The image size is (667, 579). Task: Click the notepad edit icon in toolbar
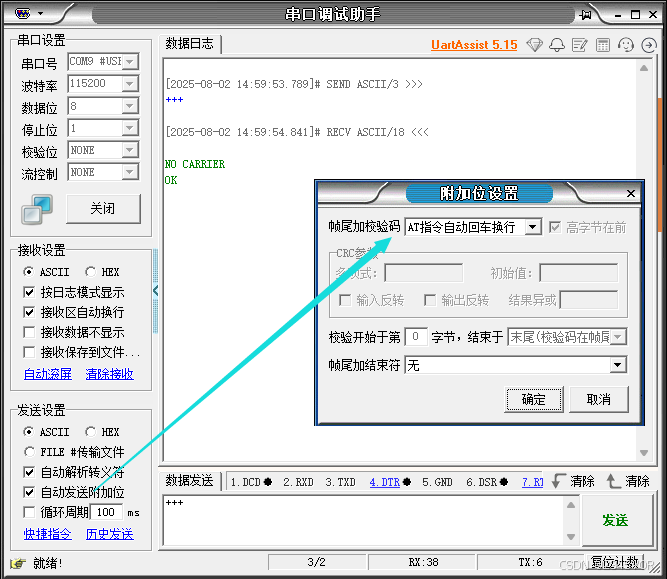tap(580, 45)
